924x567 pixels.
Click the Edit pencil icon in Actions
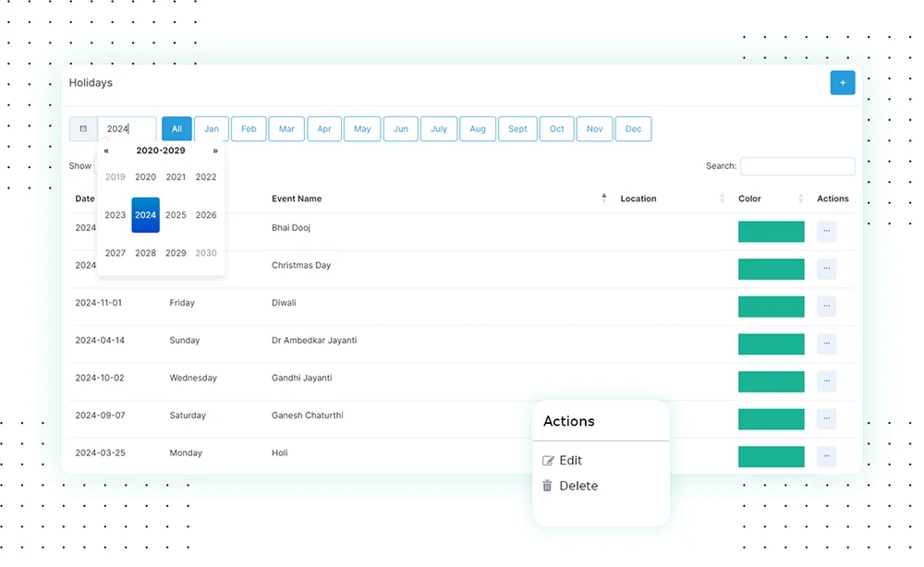(x=548, y=461)
